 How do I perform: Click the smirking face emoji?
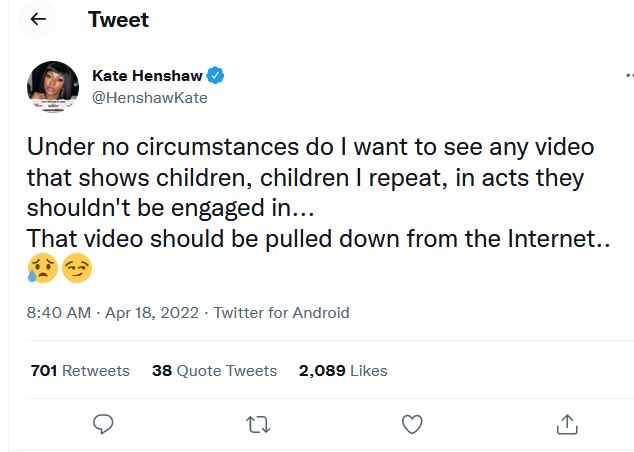tap(76, 269)
